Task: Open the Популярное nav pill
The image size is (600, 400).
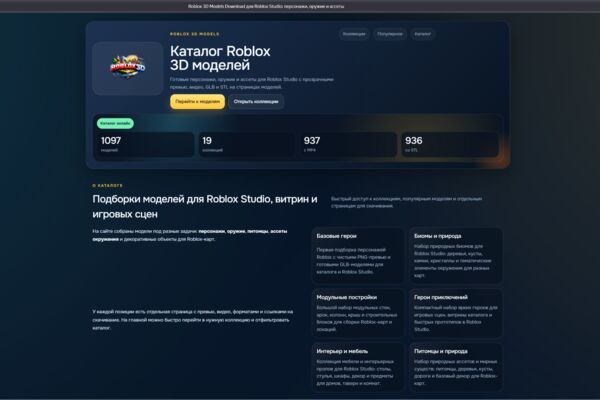Action: pos(390,34)
